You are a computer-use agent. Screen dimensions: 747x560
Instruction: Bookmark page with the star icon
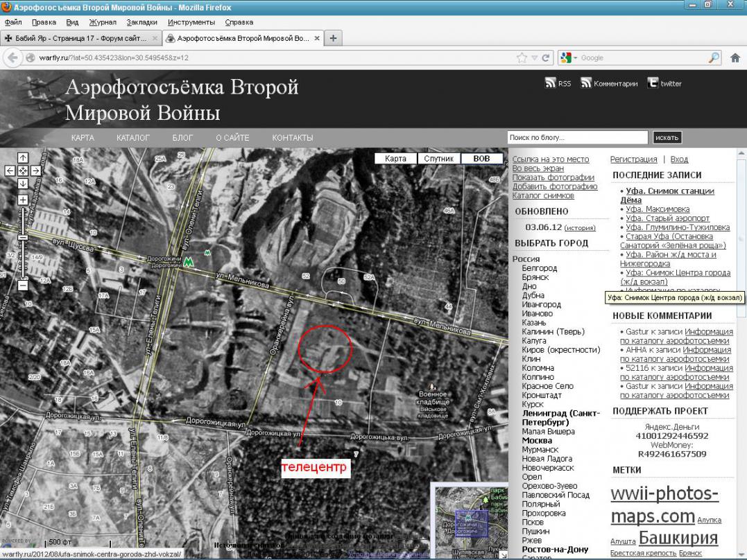click(x=522, y=58)
